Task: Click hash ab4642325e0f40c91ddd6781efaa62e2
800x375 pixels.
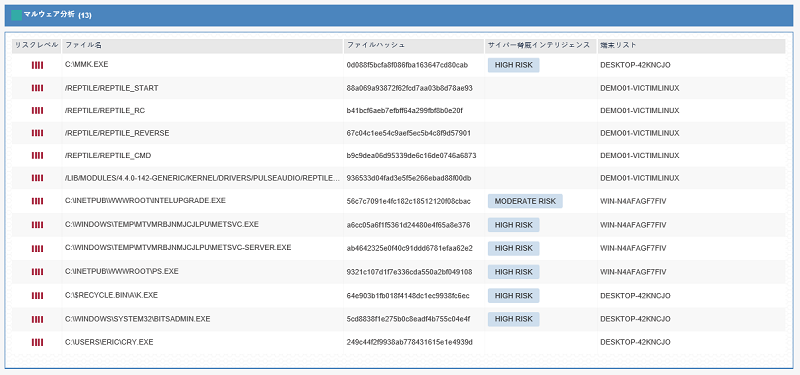Action: (410, 248)
